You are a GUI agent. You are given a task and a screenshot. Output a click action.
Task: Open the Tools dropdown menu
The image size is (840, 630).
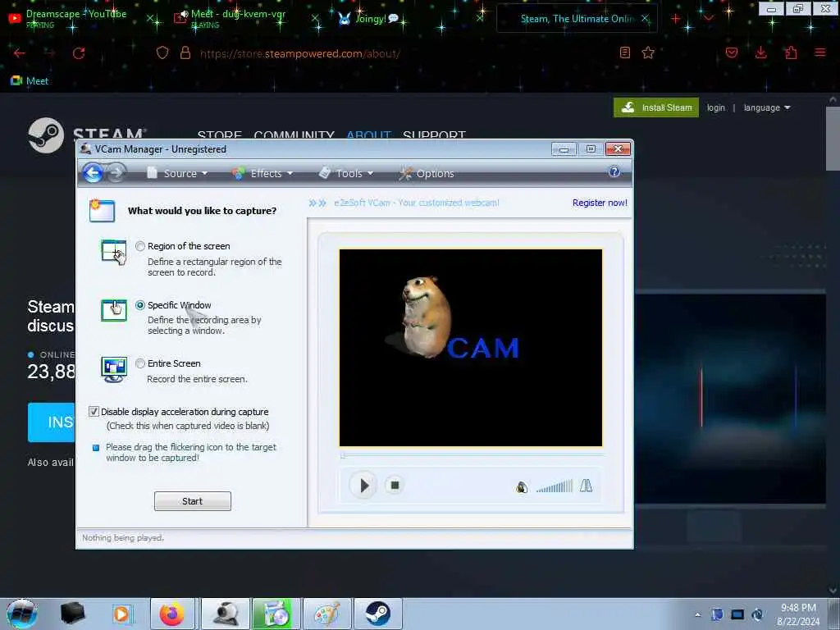pos(346,173)
